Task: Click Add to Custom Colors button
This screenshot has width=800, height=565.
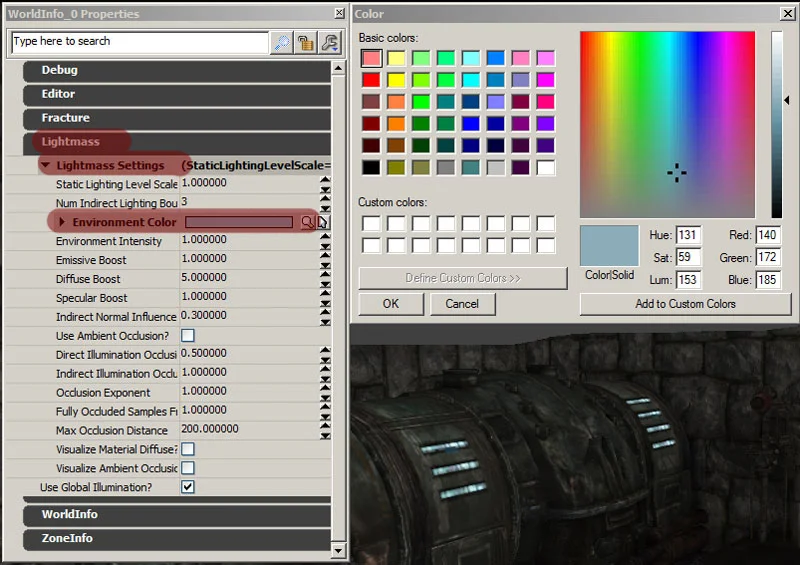Action: pyautogui.click(x=685, y=304)
